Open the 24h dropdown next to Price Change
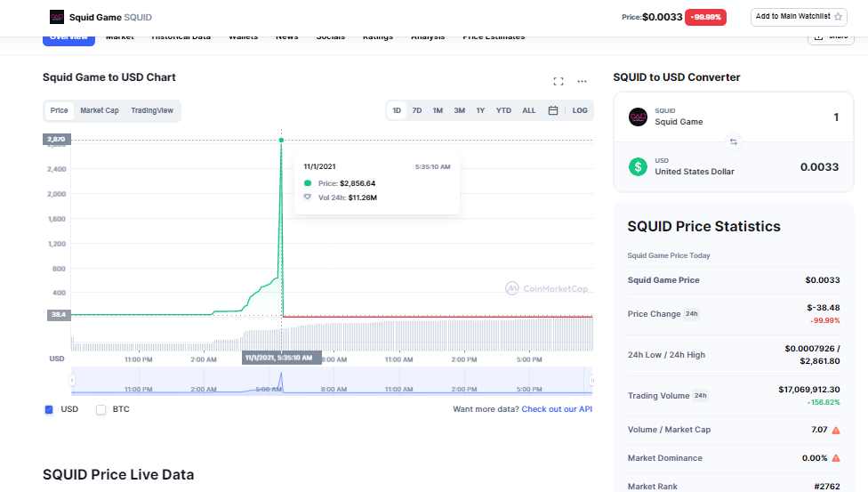The height and width of the screenshot is (492, 868). (x=691, y=314)
